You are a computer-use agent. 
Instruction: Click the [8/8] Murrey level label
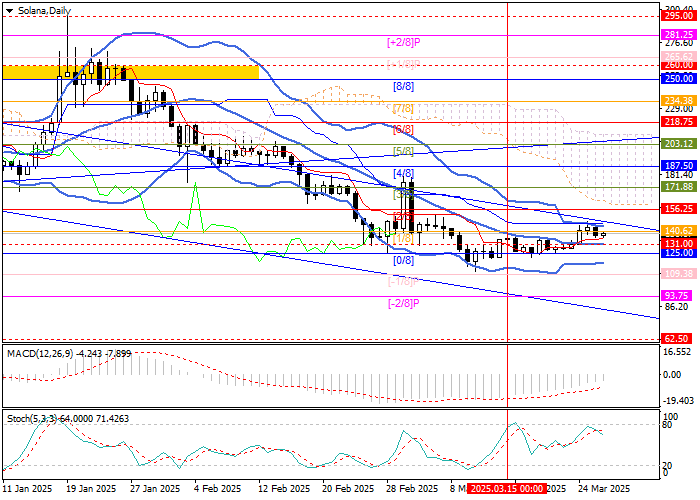point(403,87)
